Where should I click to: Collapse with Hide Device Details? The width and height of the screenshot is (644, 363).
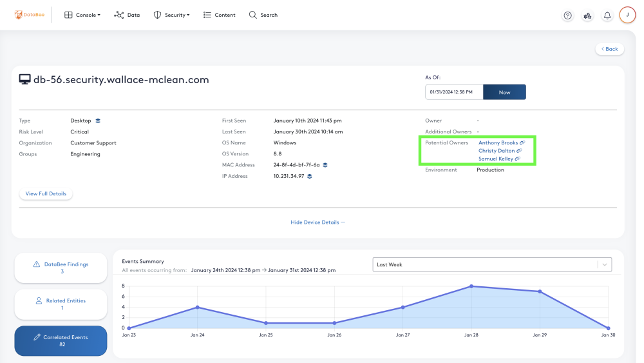(x=317, y=222)
